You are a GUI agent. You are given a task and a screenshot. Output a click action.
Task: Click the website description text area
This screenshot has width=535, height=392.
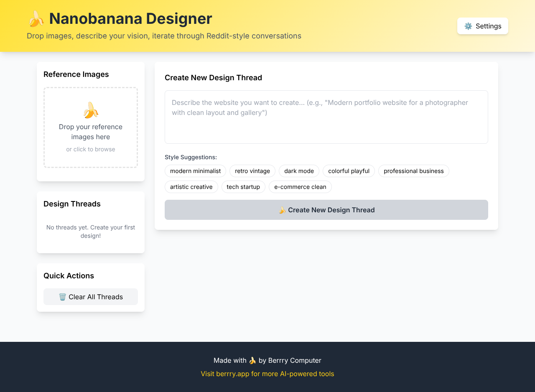[326, 117]
